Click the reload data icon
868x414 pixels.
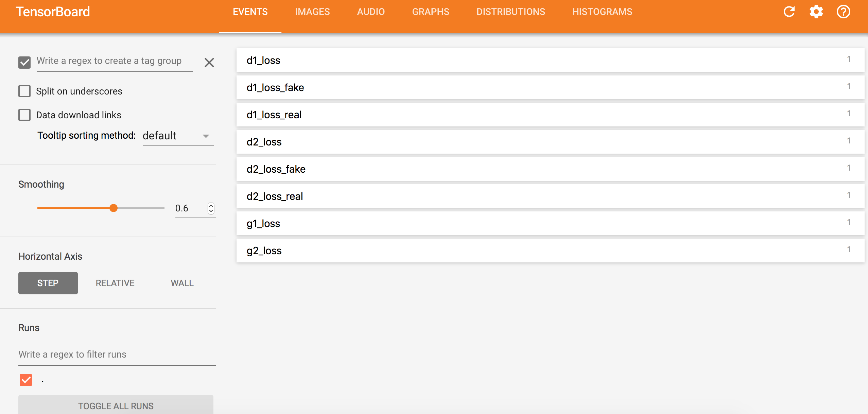pyautogui.click(x=789, y=12)
